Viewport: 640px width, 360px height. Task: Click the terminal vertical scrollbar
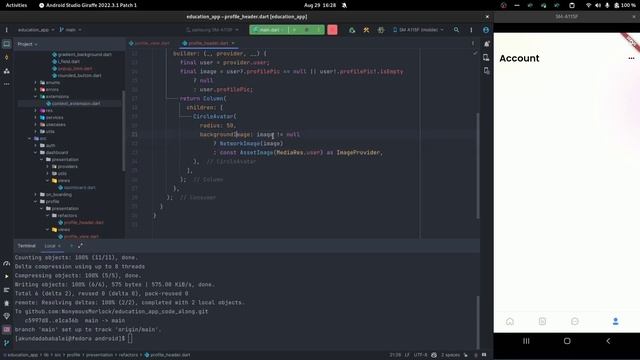pos(478,322)
